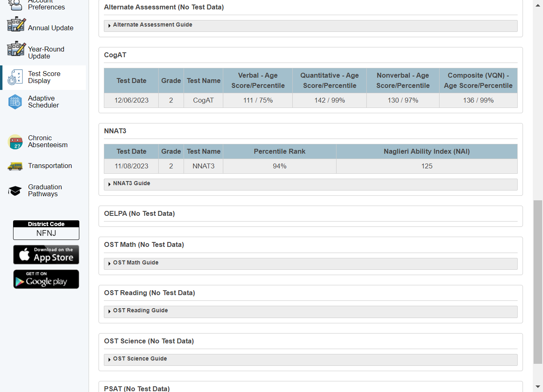Expand the Alternate Assessment Guide
543x392 pixels.
pyautogui.click(x=311, y=26)
